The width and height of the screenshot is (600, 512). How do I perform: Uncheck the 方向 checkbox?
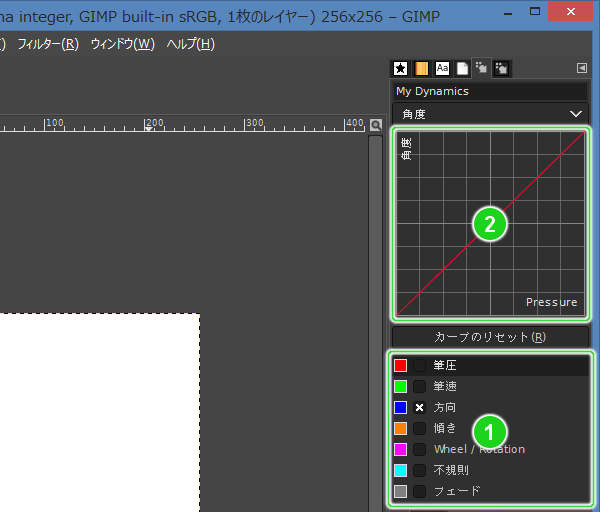click(x=420, y=407)
